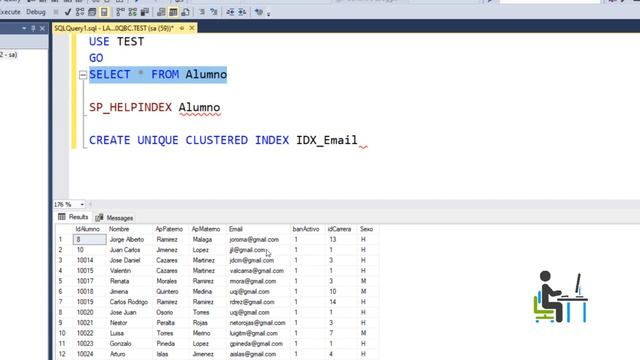Click the word TEST in USE statement
The image size is (640, 360).
(130, 42)
